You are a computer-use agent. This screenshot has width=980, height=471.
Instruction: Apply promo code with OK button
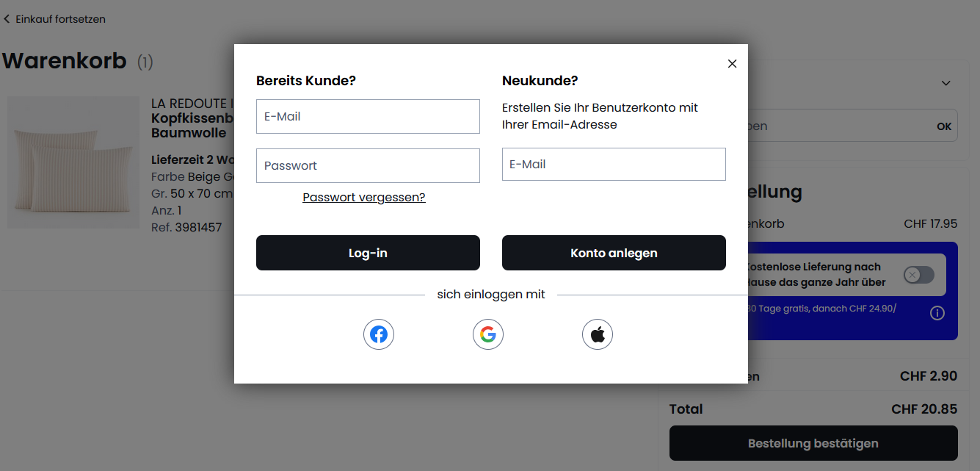point(944,126)
